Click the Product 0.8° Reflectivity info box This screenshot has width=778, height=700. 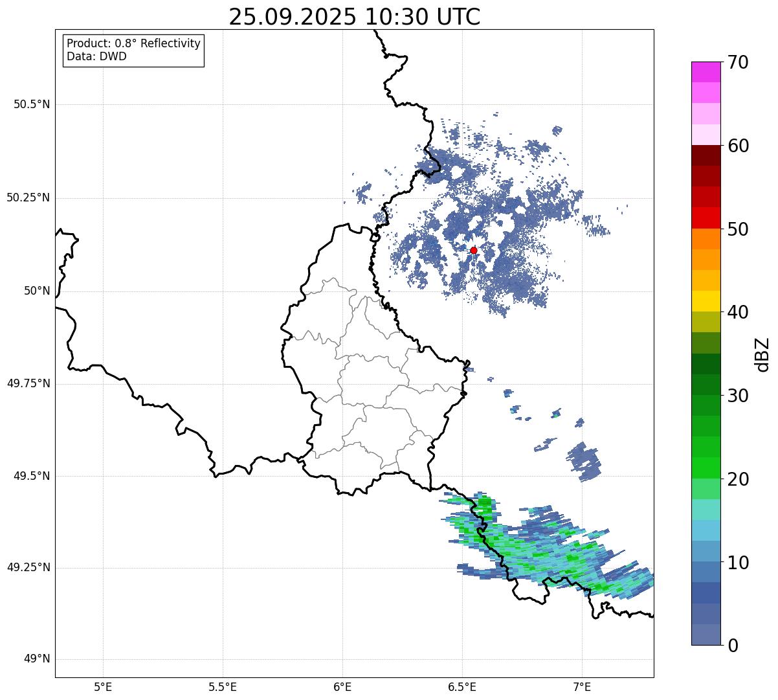click(x=133, y=50)
